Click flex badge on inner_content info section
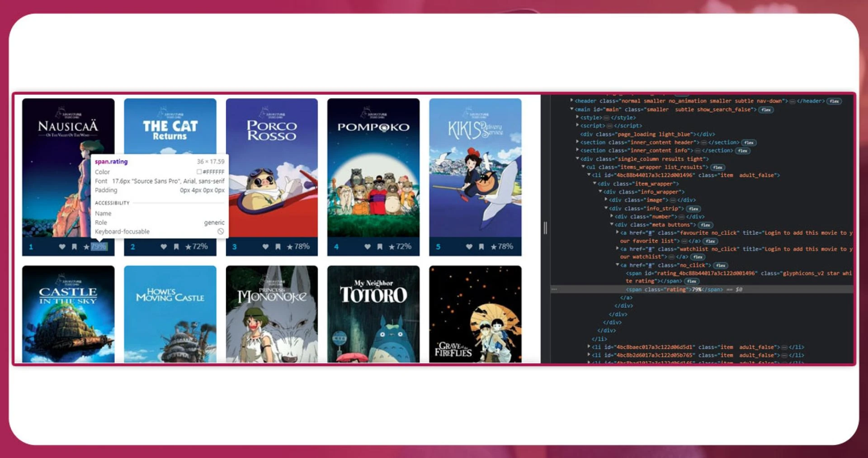This screenshot has width=868, height=458. pos(743,151)
